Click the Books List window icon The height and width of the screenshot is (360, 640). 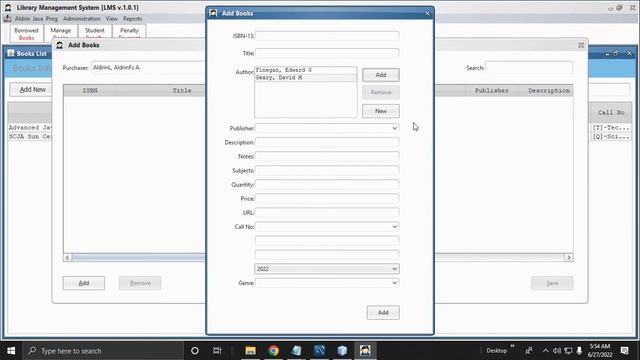pos(11,53)
